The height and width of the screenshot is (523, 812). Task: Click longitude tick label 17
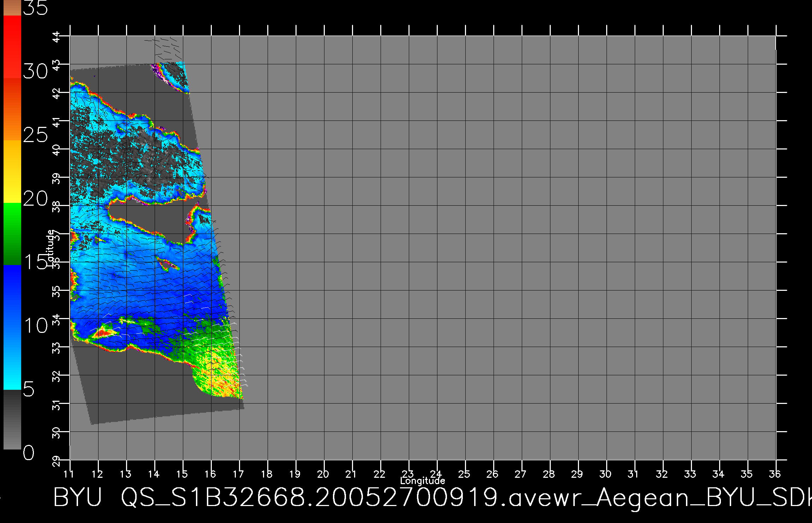(x=238, y=474)
